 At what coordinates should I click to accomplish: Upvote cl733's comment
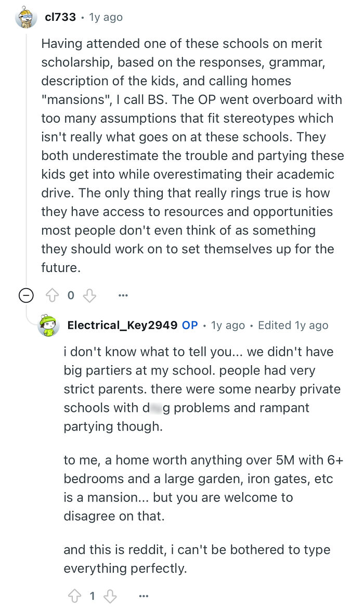51,295
